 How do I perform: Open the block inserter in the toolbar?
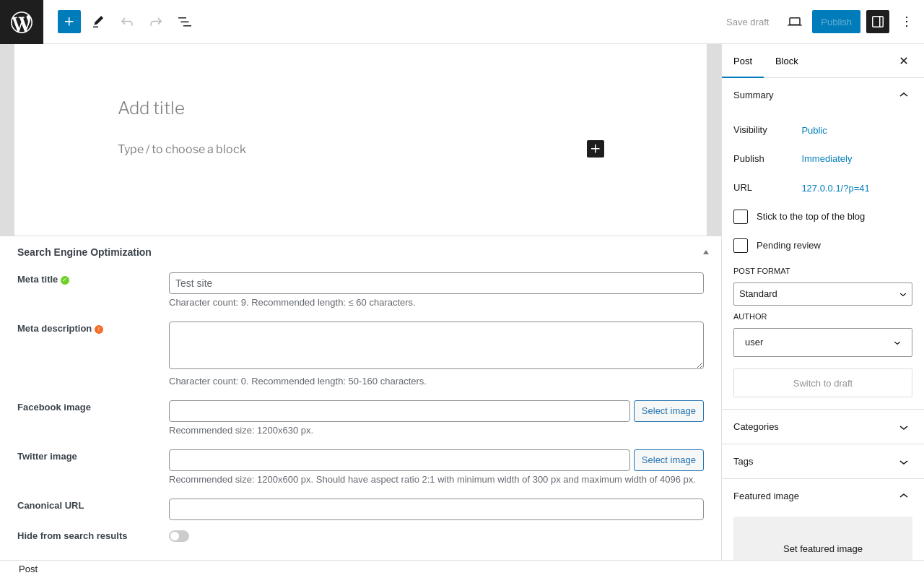pos(69,22)
